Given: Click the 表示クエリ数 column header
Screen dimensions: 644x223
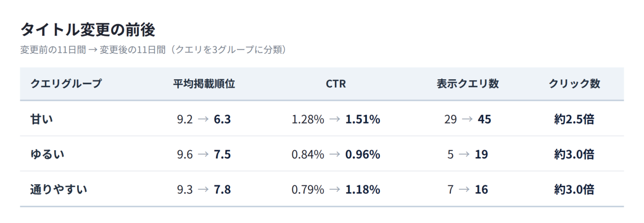Looking at the screenshot, I should 468,84.
